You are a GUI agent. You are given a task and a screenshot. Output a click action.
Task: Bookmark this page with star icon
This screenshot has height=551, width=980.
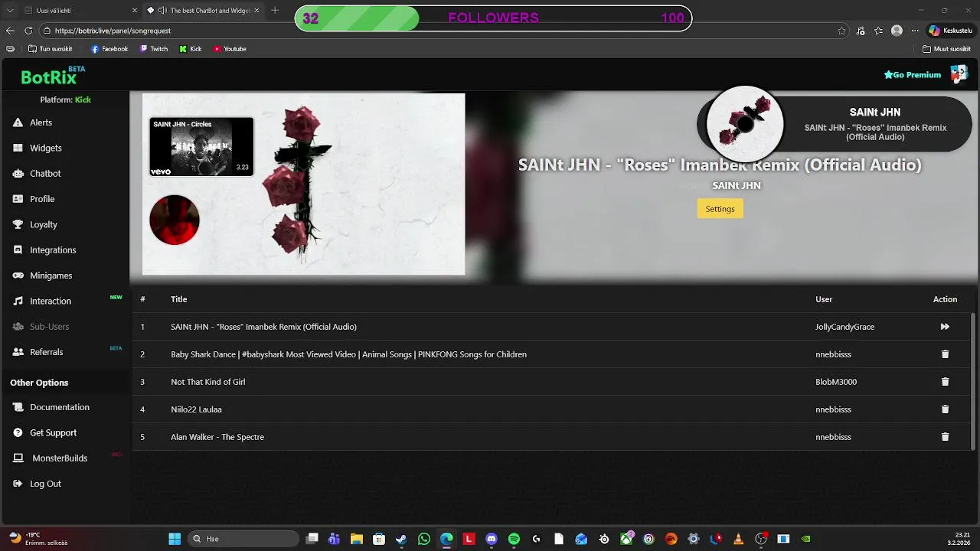coord(841,31)
